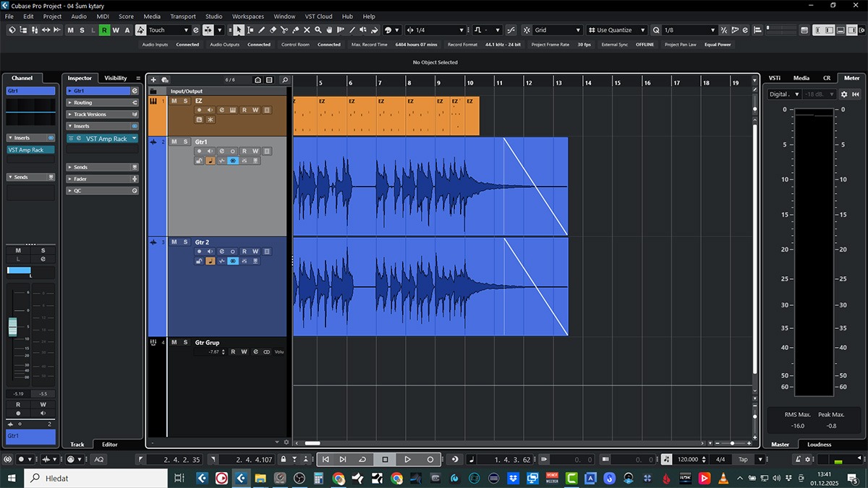
Task: Activate the transport Cycle loop button
Action: coord(363,459)
